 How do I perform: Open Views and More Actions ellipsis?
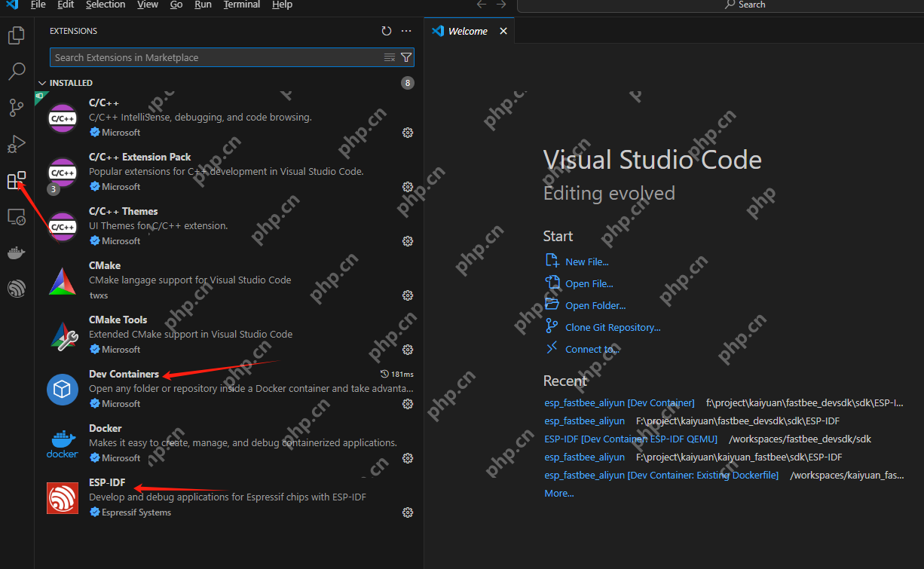(406, 31)
